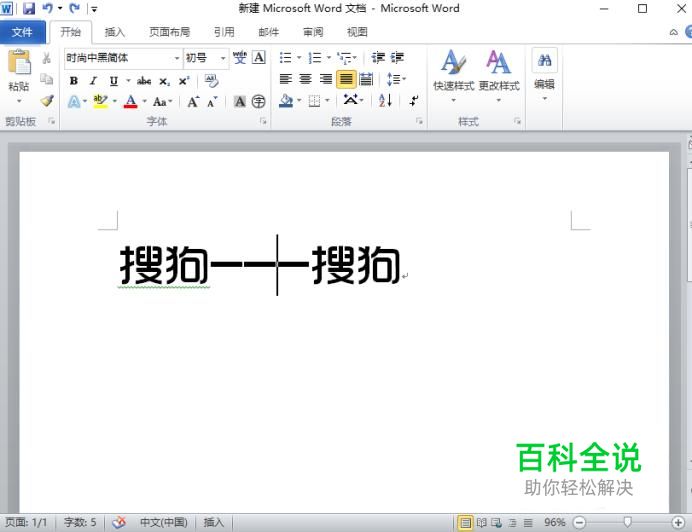The image size is (692, 532).
Task: Toggle Italic formatting
Action: [94, 81]
